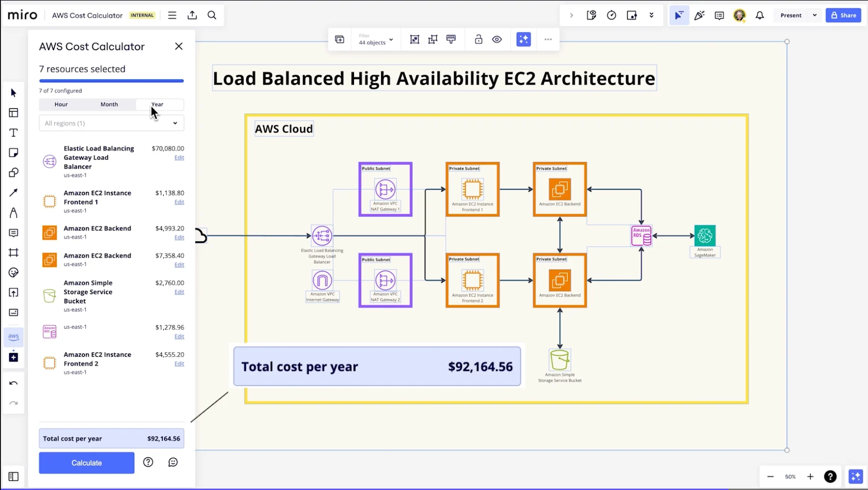This screenshot has height=490, width=868.
Task: Click the Redo arrow
Action: pos(13,403)
